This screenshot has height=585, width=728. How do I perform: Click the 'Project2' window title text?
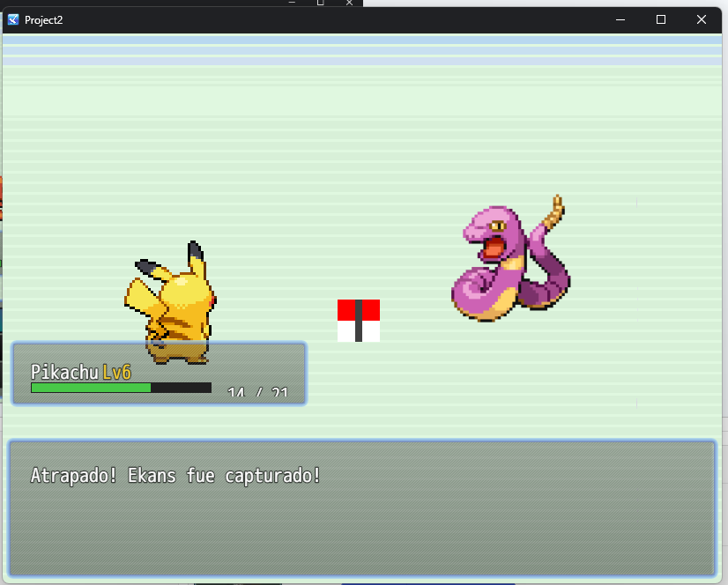click(x=44, y=20)
